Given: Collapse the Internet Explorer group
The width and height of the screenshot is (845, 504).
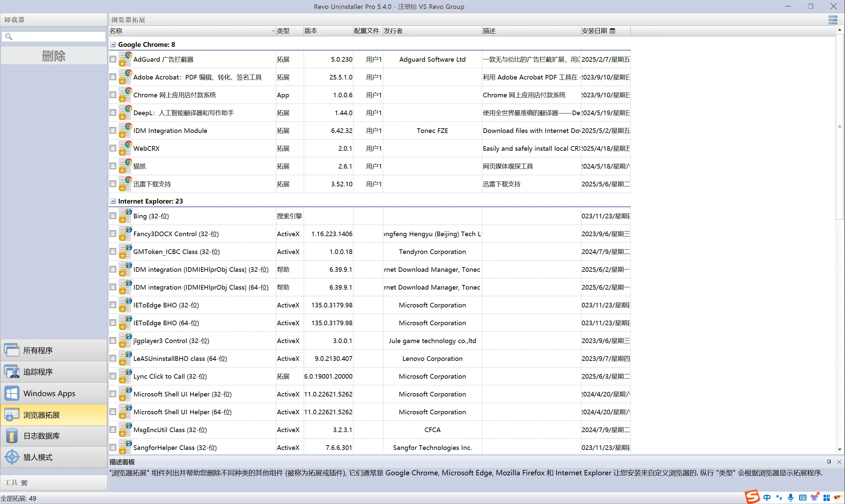Looking at the screenshot, I should coord(113,201).
